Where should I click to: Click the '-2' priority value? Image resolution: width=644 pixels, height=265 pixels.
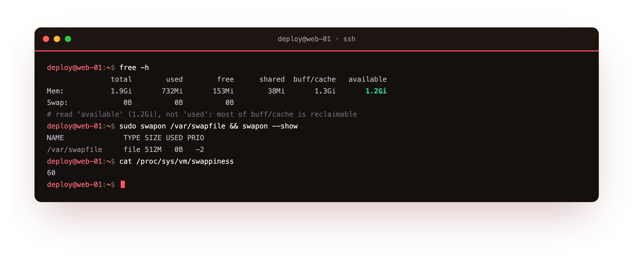200,149
